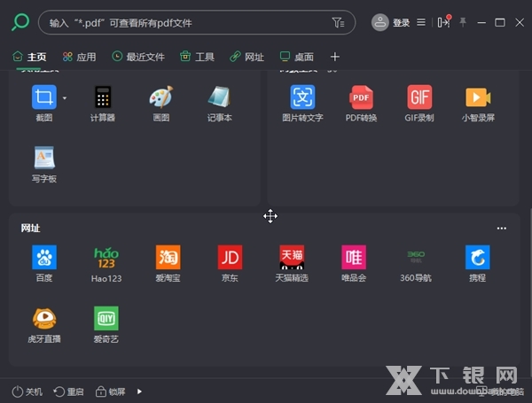532x403 pixels.
Task: Click the green search magnifier icon
Action: click(20, 22)
